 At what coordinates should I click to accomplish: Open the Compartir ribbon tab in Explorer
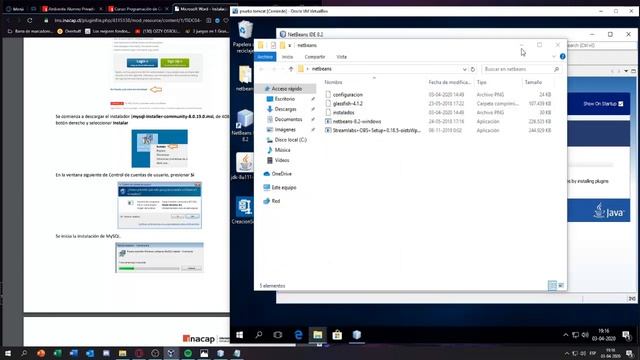(315, 57)
